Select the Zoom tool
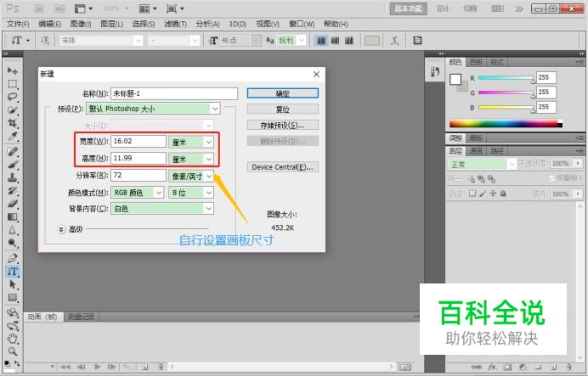The width and height of the screenshot is (588, 376). tap(13, 351)
